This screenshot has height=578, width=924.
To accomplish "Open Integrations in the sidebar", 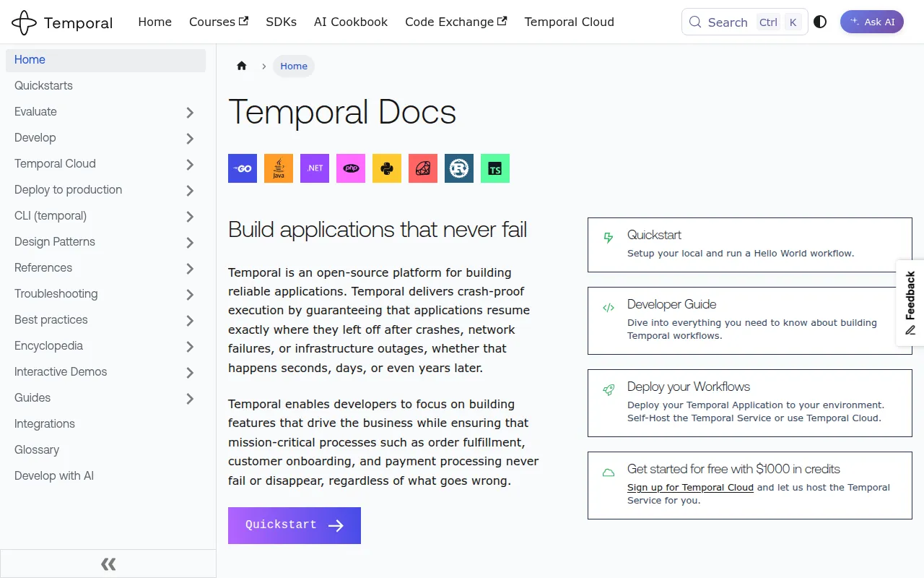I will (x=105, y=424).
